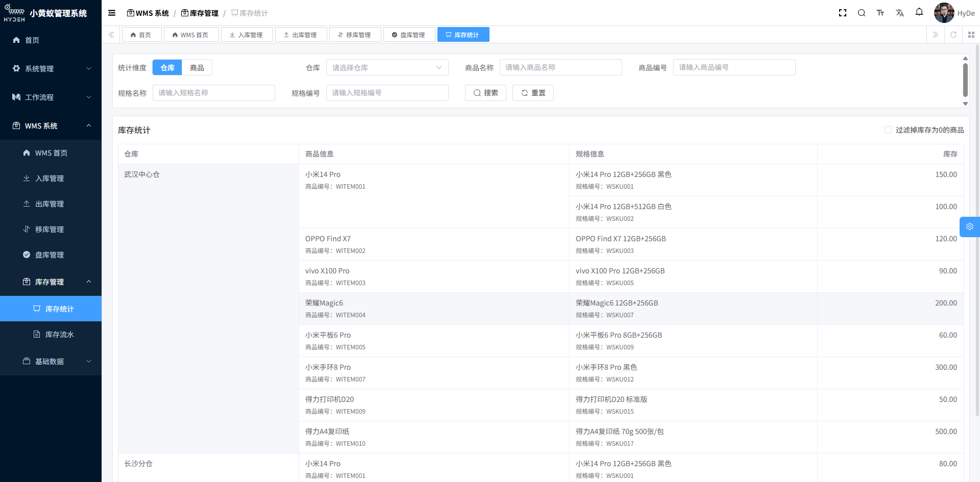Viewport: 980px width, 482px height.
Task: Click 库存管理 breadcrumb
Action: 200,13
